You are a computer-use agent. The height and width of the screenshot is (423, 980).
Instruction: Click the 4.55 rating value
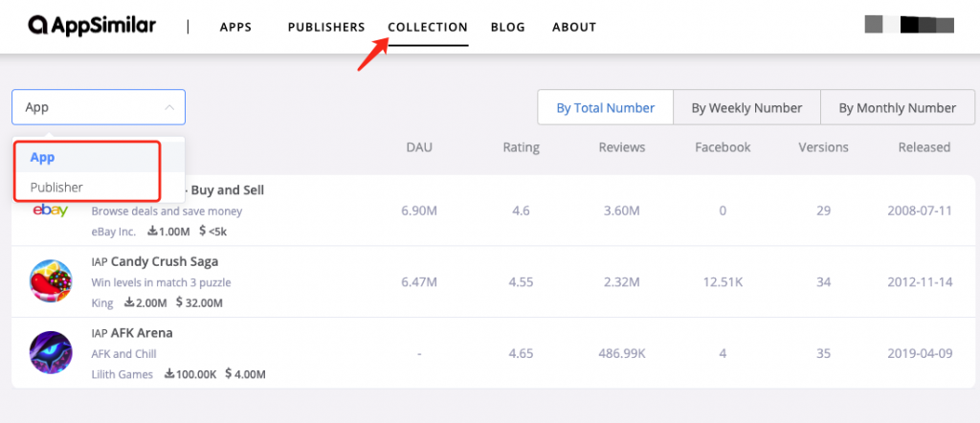[x=522, y=281]
